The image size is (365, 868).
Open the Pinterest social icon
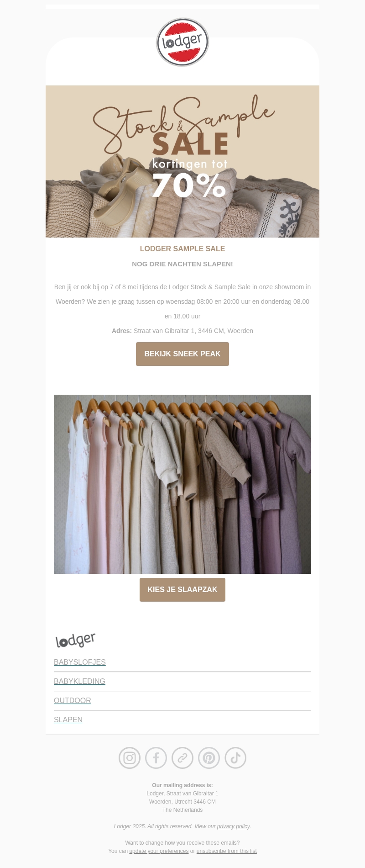coord(209,758)
